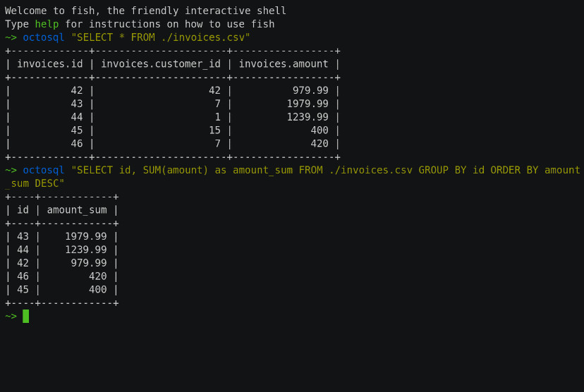Click id 45 in the second table
Viewport: 584px width, 392px height.
coord(23,290)
